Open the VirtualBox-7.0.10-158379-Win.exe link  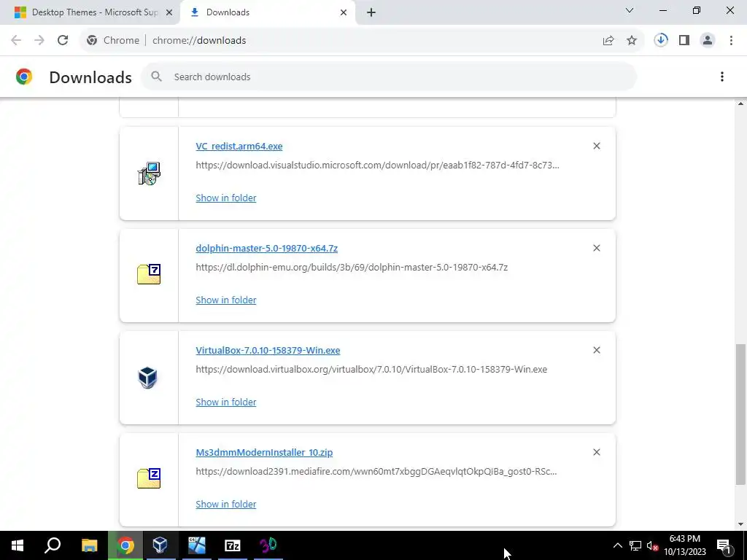[x=268, y=351]
